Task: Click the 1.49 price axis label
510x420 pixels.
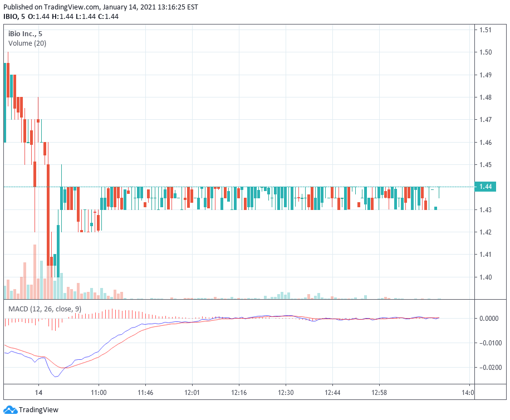Action: coord(486,75)
